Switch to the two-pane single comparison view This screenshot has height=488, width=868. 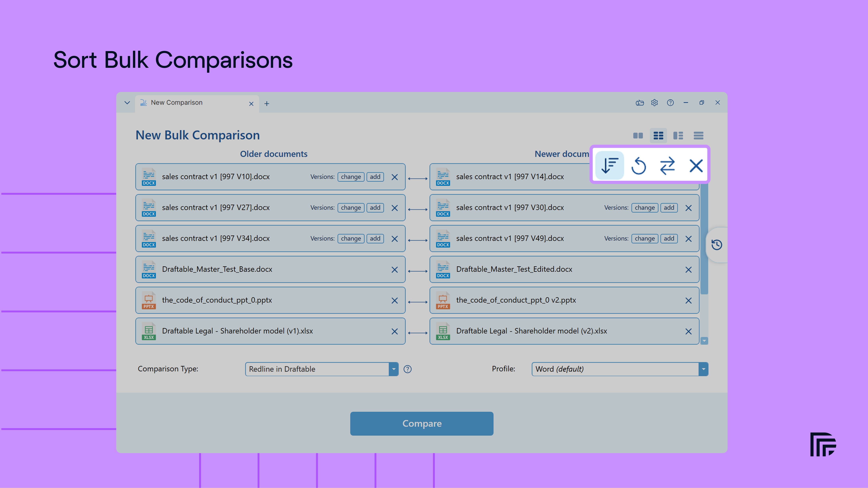coord(638,136)
